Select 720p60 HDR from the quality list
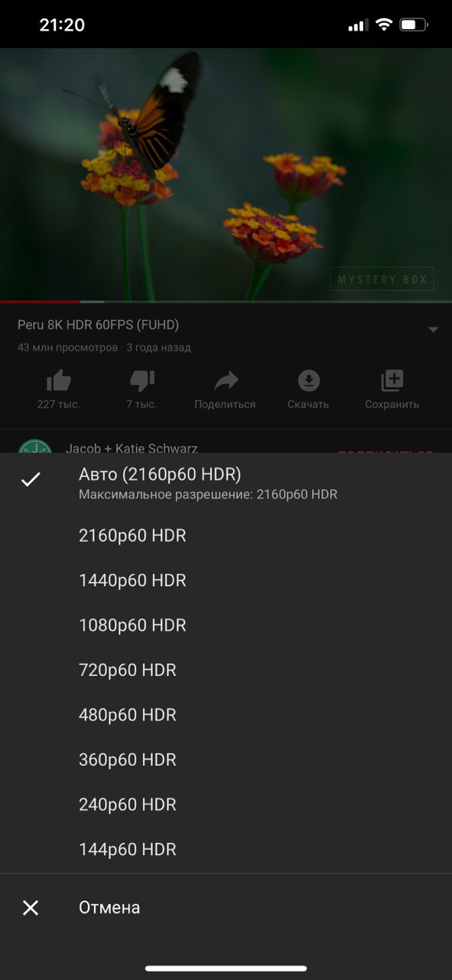 226,670
